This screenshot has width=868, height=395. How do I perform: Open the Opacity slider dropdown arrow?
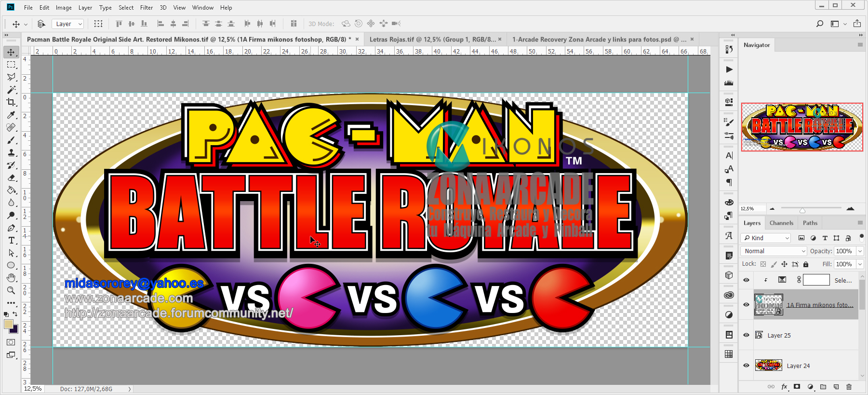(860, 251)
